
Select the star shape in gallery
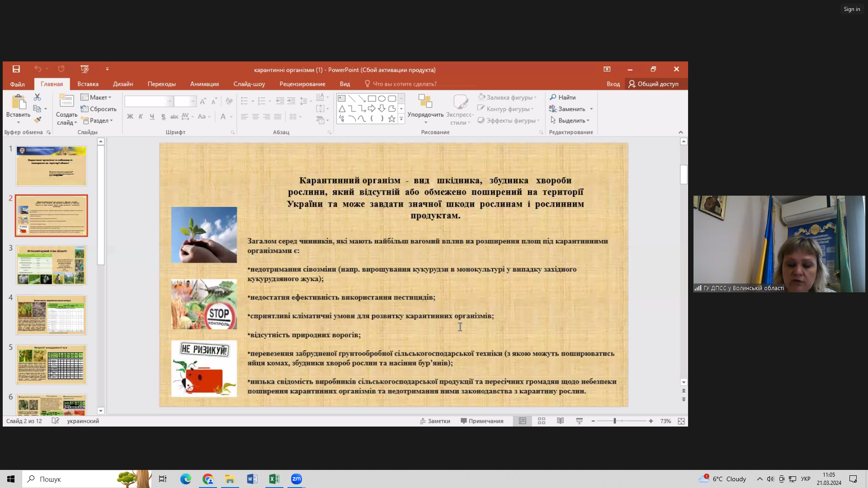click(x=392, y=119)
